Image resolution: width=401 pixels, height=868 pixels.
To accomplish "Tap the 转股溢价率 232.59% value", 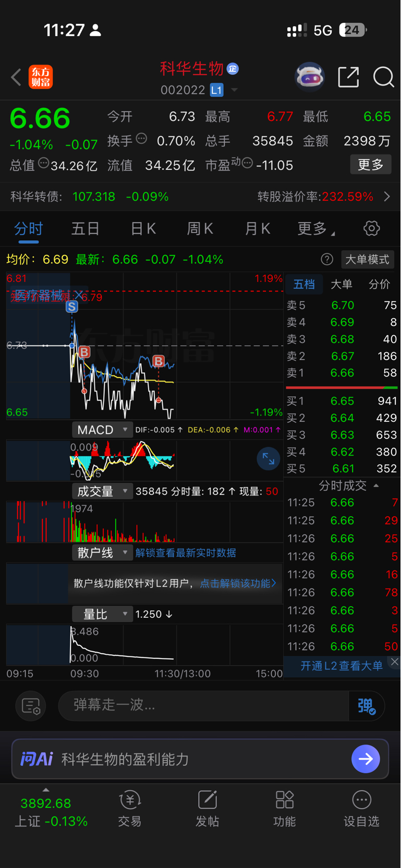I will point(348,197).
